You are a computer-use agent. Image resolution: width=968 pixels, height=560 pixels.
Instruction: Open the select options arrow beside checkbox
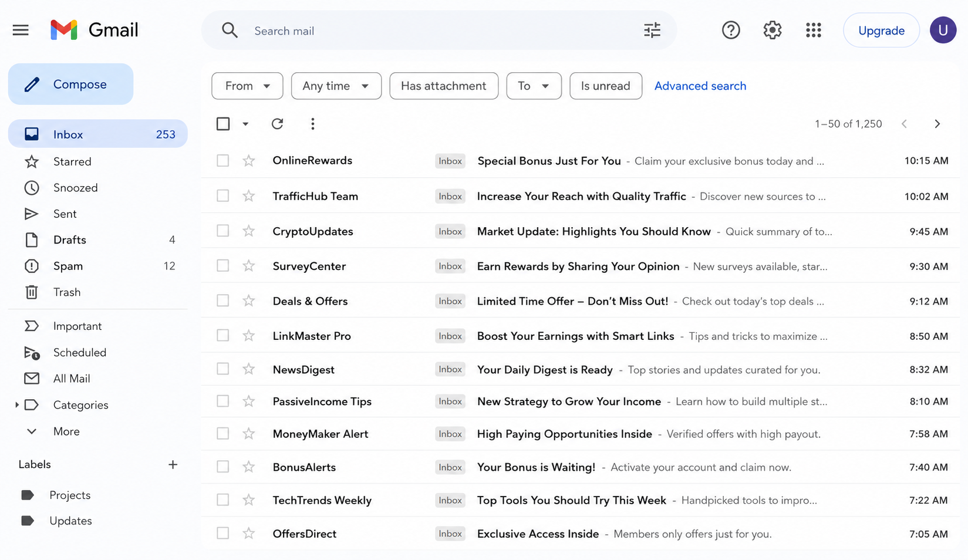tap(245, 124)
